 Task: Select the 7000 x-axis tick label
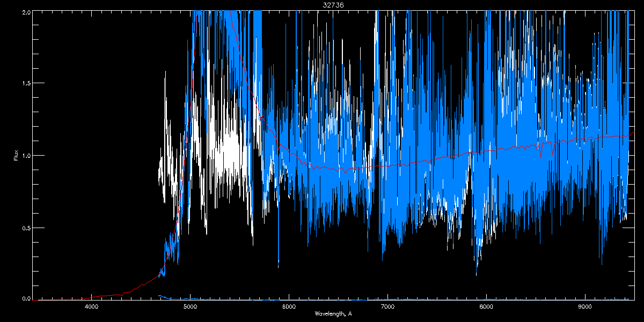[x=387, y=306]
